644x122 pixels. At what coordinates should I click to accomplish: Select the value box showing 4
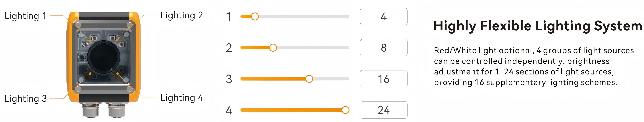pos(384,16)
